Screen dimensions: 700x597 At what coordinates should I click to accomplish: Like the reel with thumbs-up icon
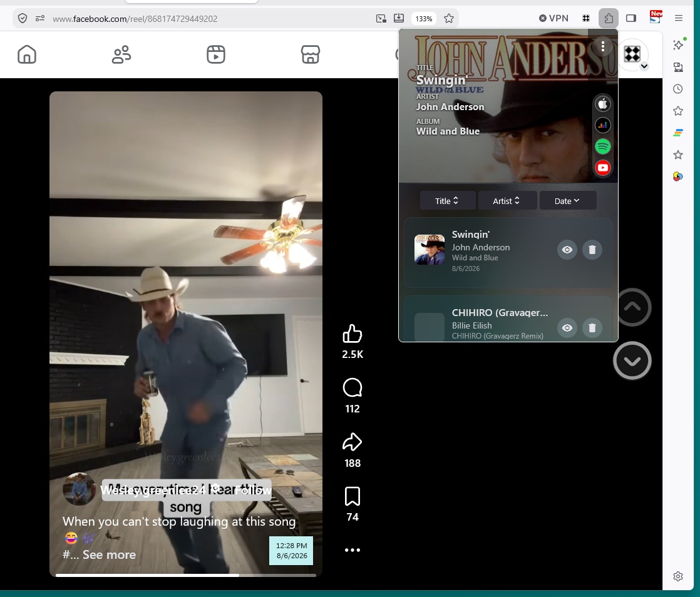(353, 334)
